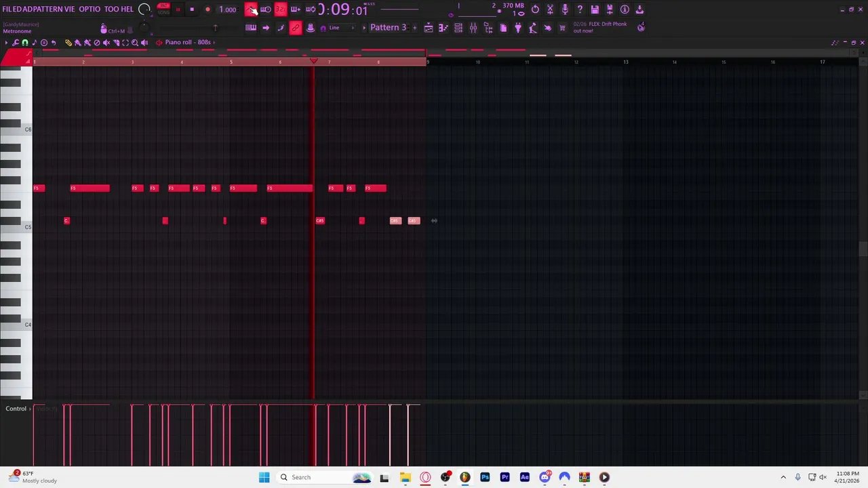Click the microphone one-click recording icon
Screen dimensions: 868x488
point(565,9)
